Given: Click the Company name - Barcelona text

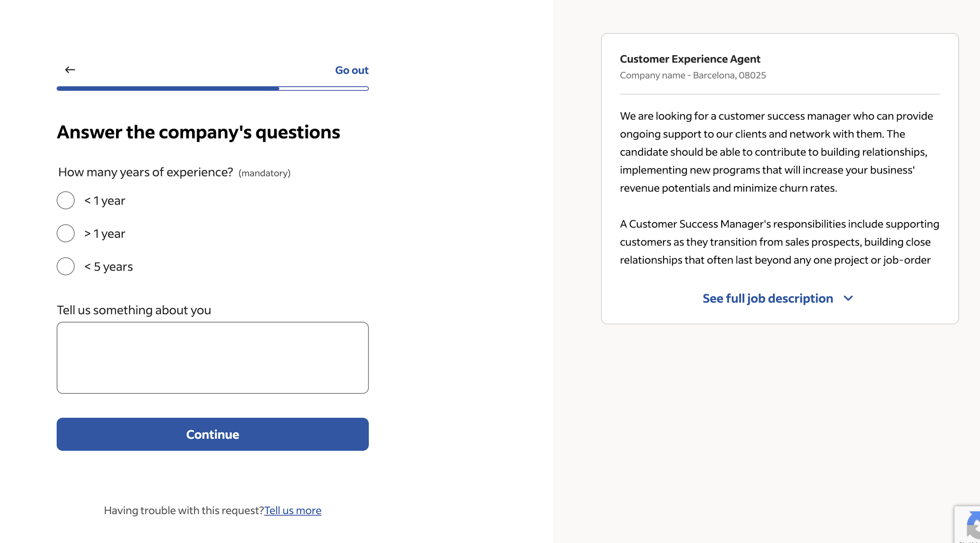Looking at the screenshot, I should point(692,75).
